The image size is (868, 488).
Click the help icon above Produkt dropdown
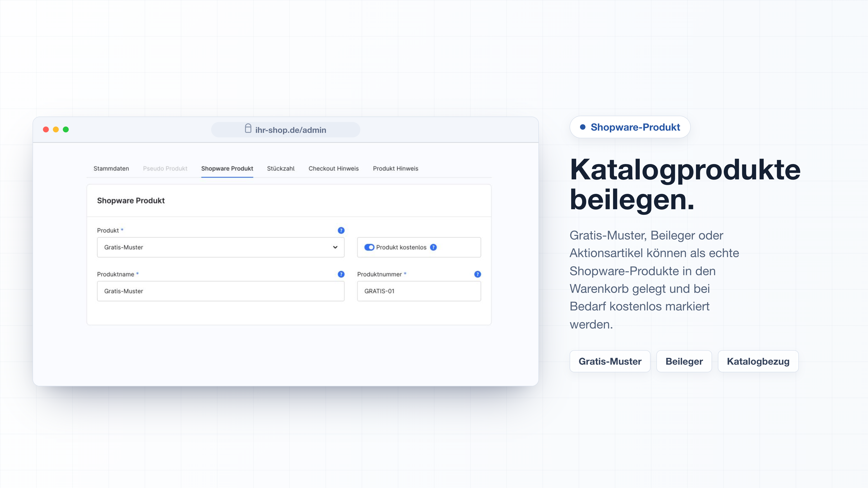coord(341,230)
